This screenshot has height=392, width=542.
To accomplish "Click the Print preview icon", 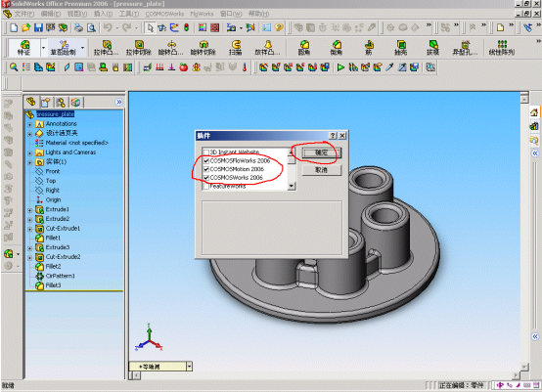I will [91, 27].
